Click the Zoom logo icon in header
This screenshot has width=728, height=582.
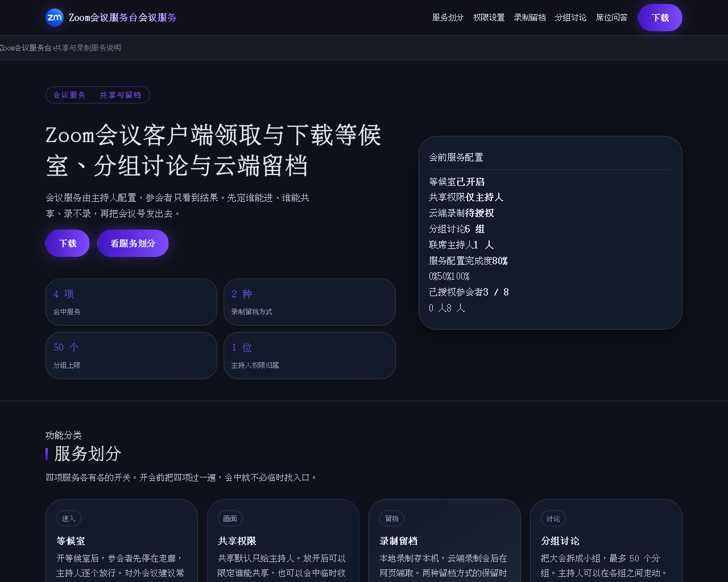(55, 18)
